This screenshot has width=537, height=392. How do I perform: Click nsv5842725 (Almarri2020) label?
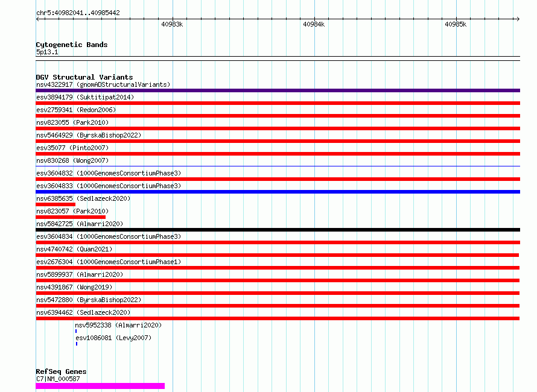coord(80,224)
